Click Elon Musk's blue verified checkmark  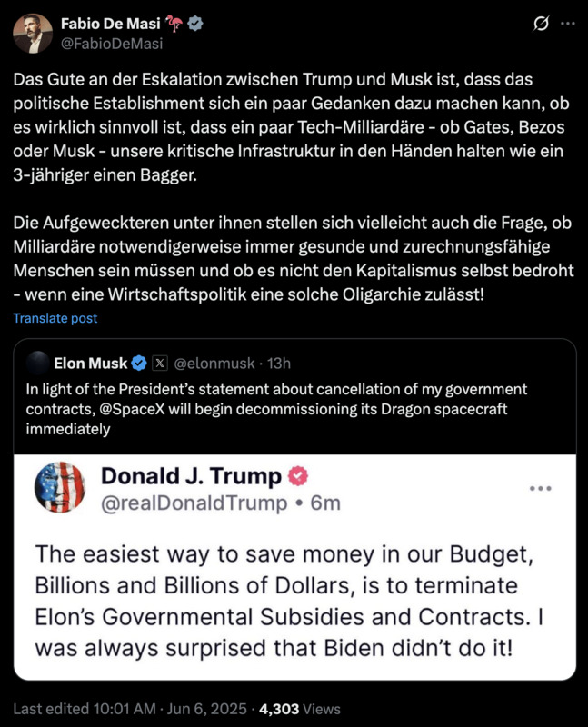(x=139, y=363)
